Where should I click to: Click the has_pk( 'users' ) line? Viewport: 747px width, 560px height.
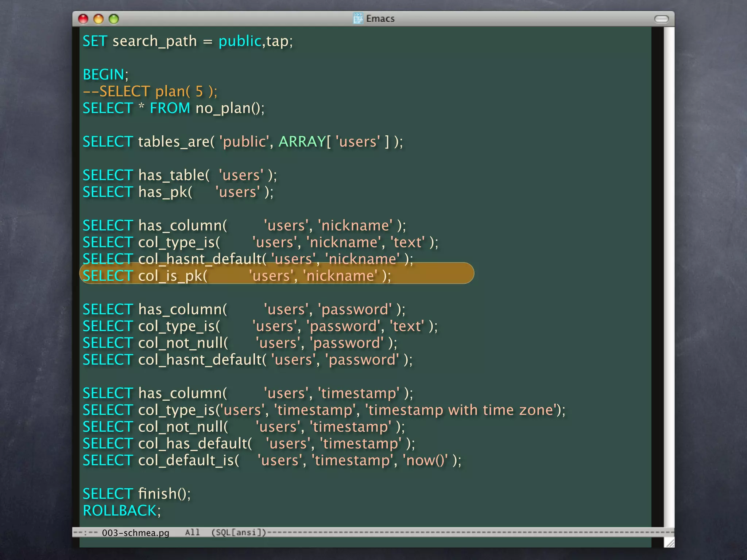pyautogui.click(x=178, y=192)
